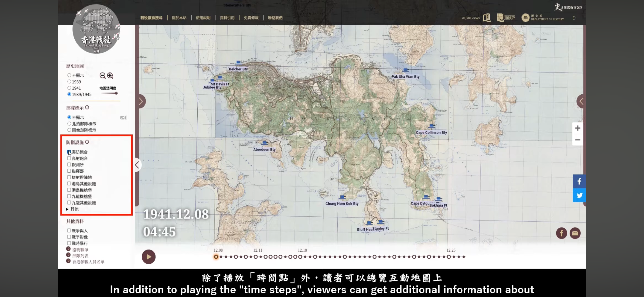Open the 部隊列表 link

tap(80, 256)
